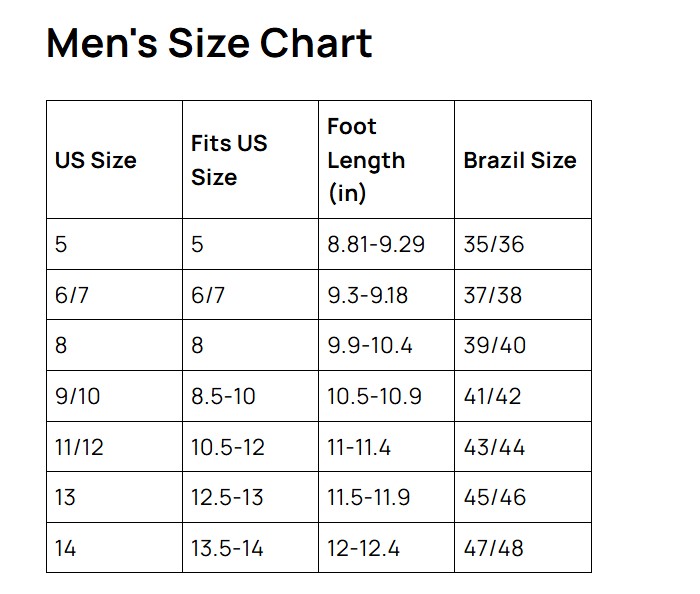Click US Size 13 cell

pos(65,497)
